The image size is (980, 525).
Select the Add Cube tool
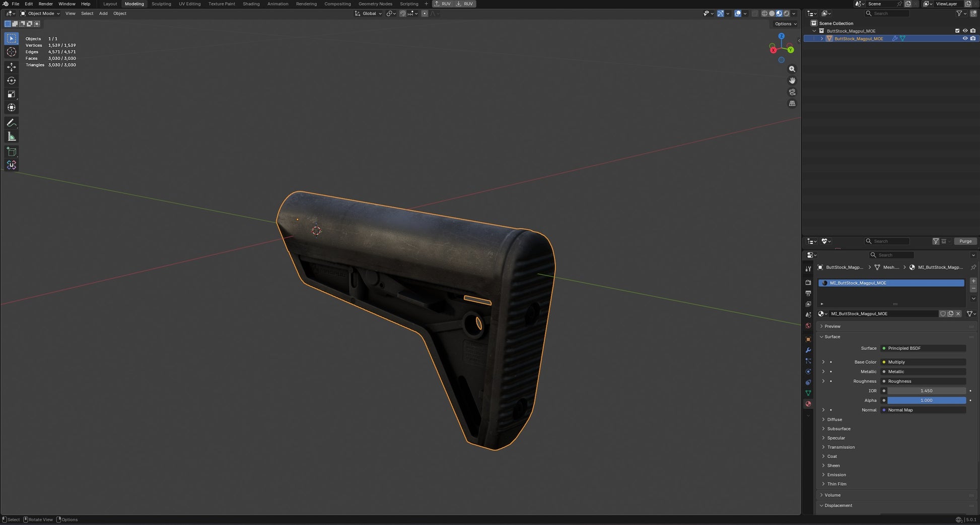[11, 152]
